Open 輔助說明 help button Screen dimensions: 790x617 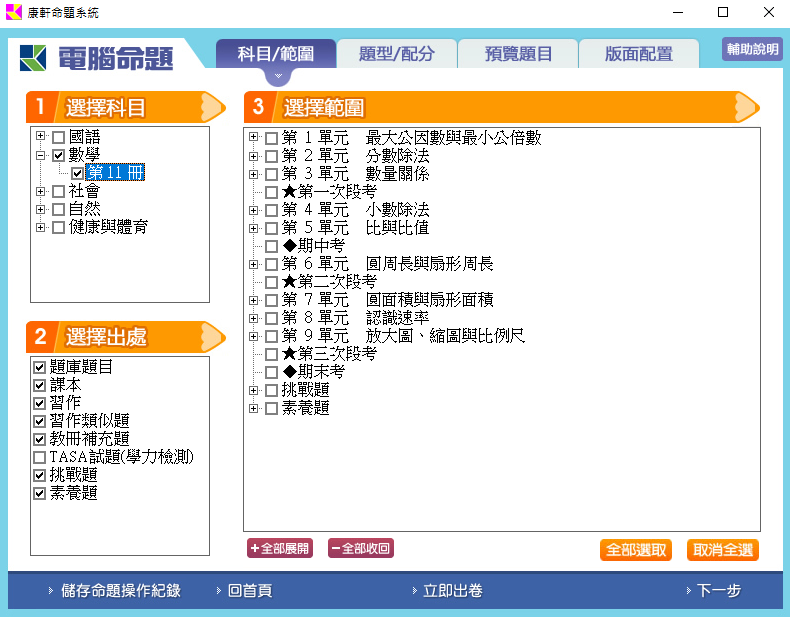pos(752,49)
